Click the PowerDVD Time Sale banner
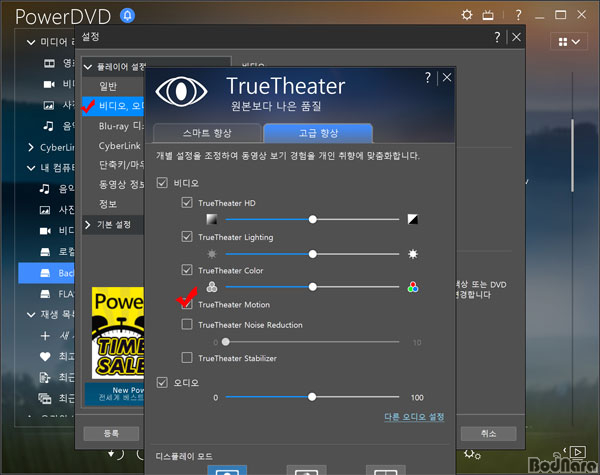600x475 pixels. pos(118,333)
